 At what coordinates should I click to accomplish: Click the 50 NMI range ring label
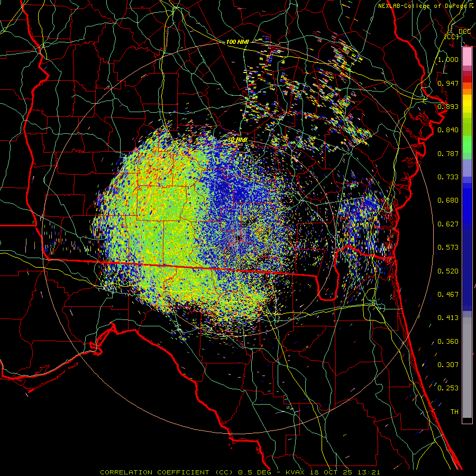(x=237, y=140)
